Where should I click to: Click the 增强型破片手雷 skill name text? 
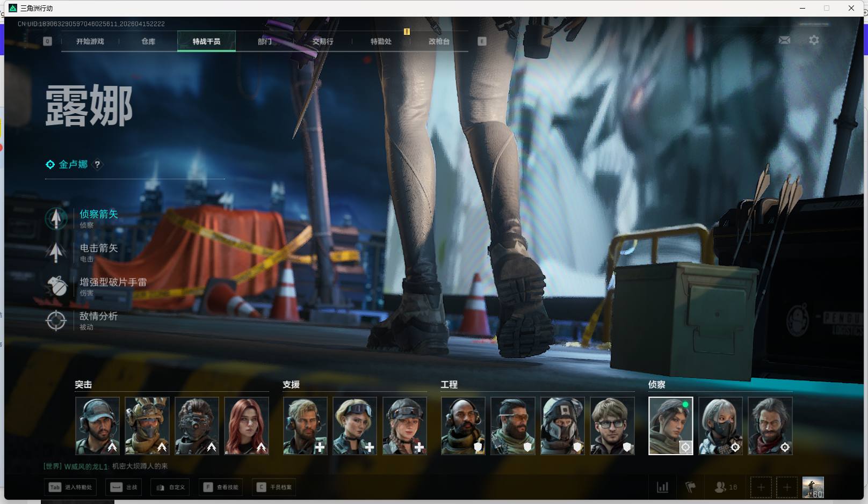(113, 282)
